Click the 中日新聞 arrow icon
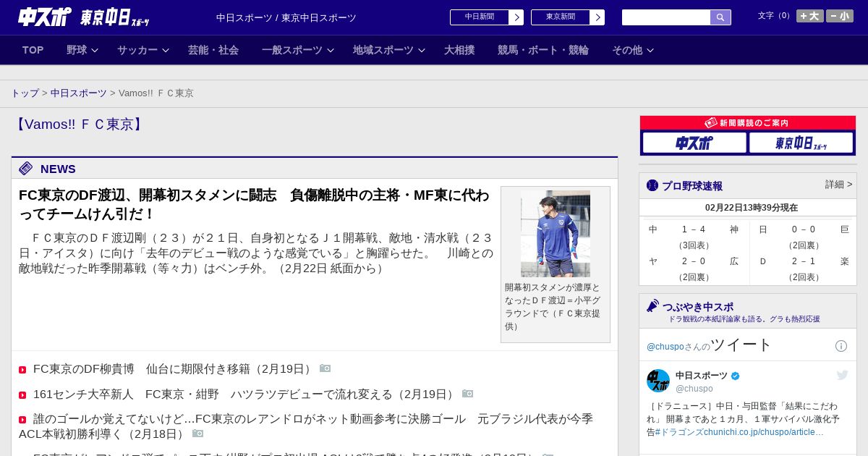Viewport: 868px width, 456px height. click(x=516, y=17)
